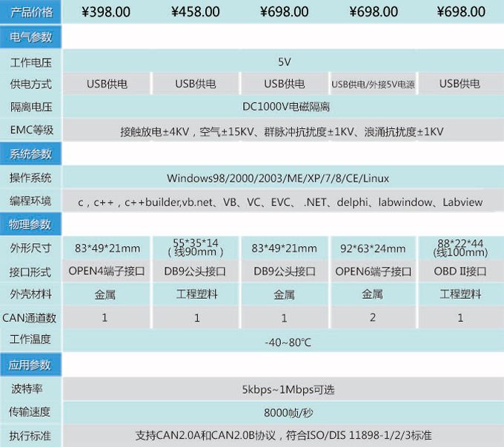Select the 92*63*24mm dimension cell
The width and height of the screenshot is (504, 447).
373,248
